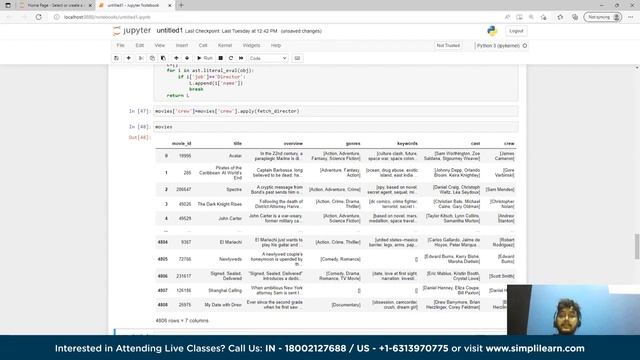Open the Cell menu
The image size is (640, 360).
[x=203, y=45]
